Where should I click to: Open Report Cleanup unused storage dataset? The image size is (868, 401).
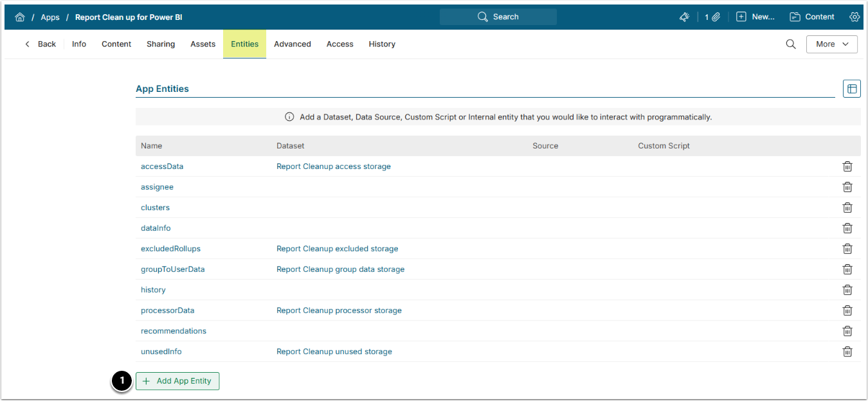tap(334, 352)
